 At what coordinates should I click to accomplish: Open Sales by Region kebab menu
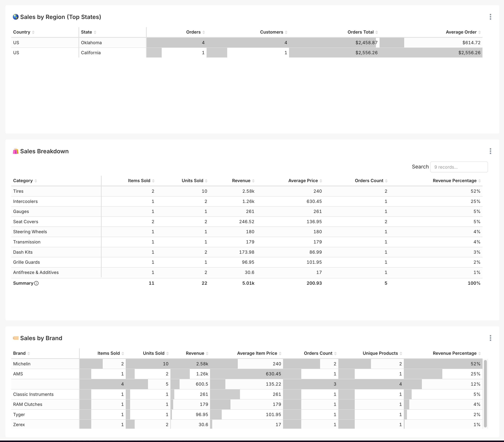[x=490, y=17]
